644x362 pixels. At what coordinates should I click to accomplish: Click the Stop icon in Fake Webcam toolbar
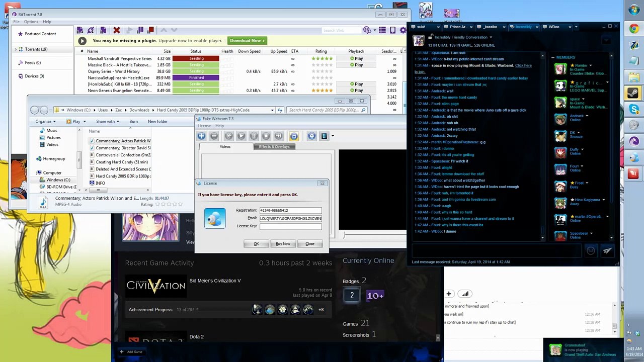point(266,136)
